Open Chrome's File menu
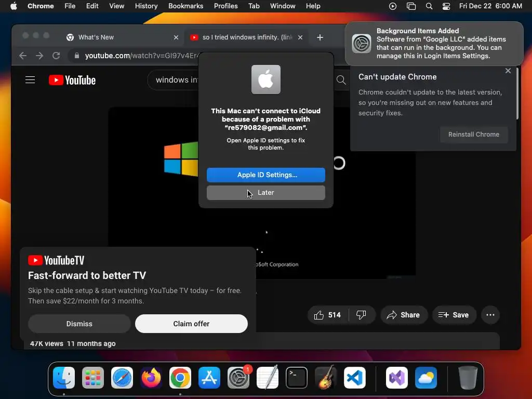 coord(70,6)
